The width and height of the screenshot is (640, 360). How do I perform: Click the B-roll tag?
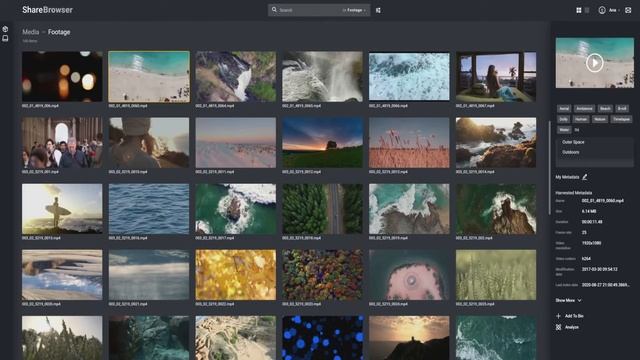pos(622,109)
